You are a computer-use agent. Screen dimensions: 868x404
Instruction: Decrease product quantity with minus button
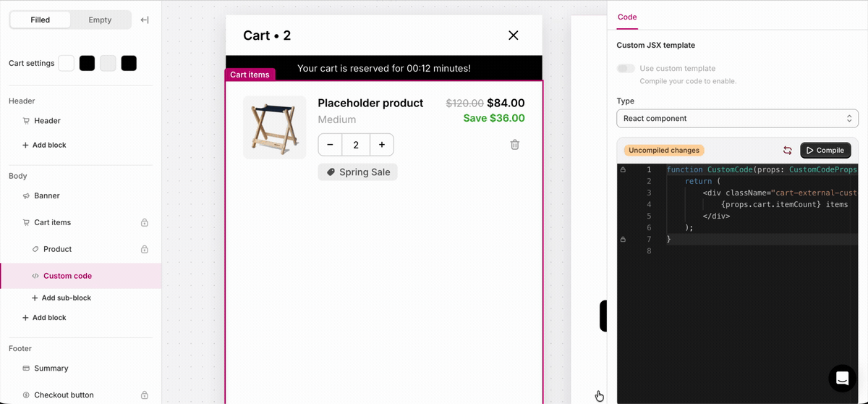click(x=330, y=145)
